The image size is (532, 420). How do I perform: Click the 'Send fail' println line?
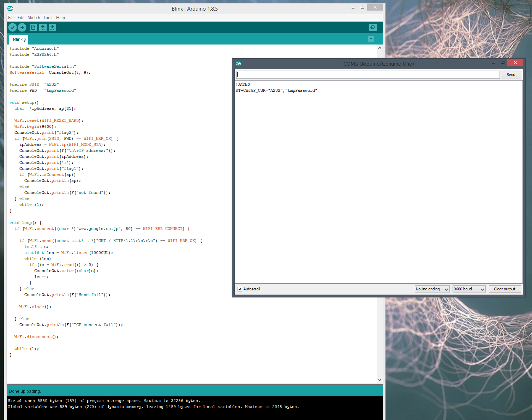click(67, 295)
